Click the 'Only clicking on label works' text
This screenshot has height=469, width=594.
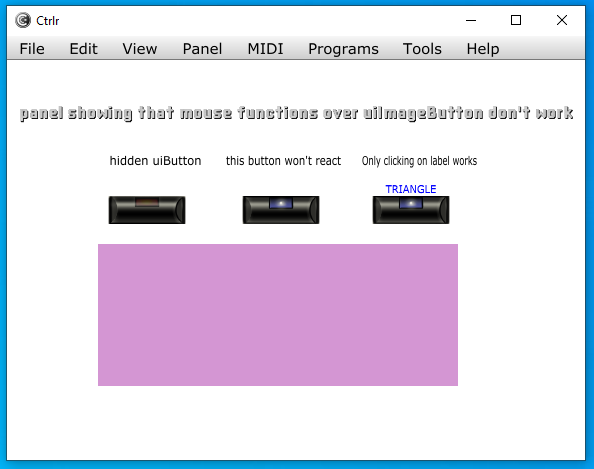coord(419,161)
